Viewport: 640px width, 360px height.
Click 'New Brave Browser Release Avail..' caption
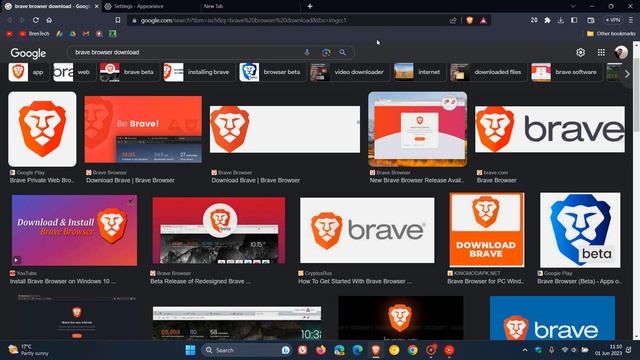tap(417, 180)
